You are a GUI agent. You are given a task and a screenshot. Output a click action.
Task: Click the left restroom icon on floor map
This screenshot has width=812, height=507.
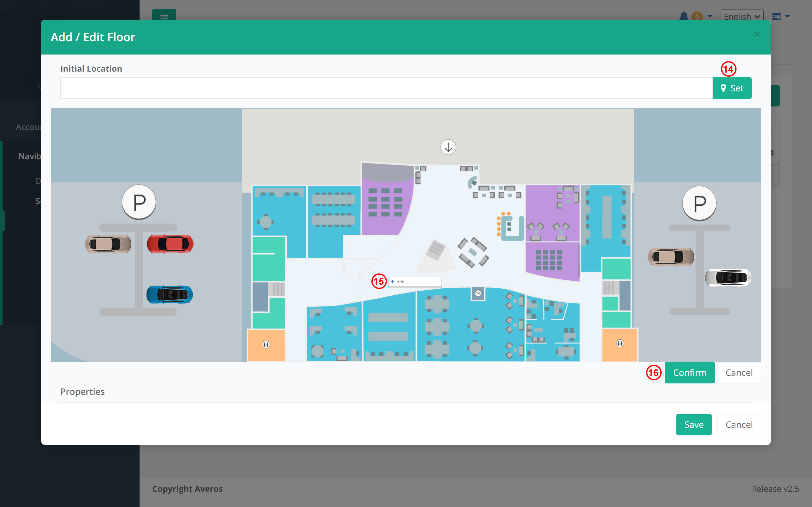pyautogui.click(x=266, y=344)
